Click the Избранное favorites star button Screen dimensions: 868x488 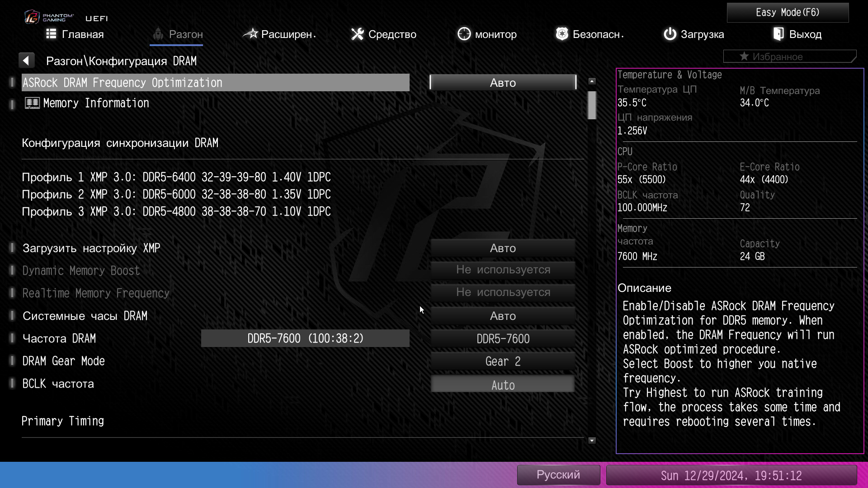[789, 56]
